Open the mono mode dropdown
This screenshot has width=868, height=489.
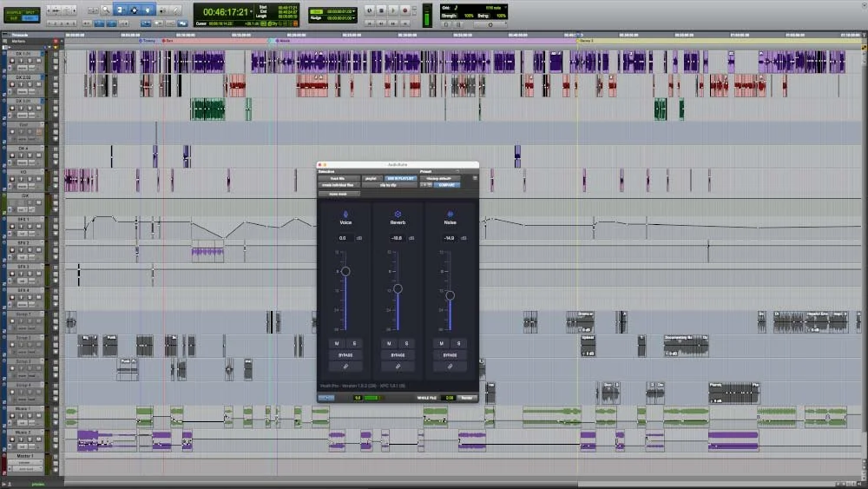(339, 195)
